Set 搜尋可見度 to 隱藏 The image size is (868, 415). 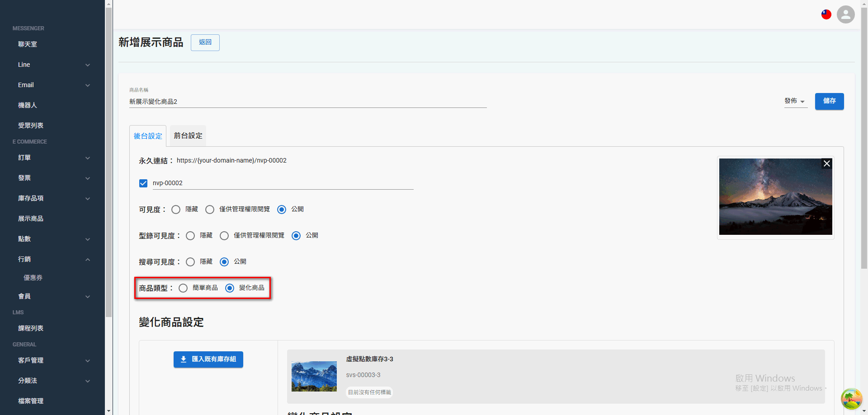point(190,262)
